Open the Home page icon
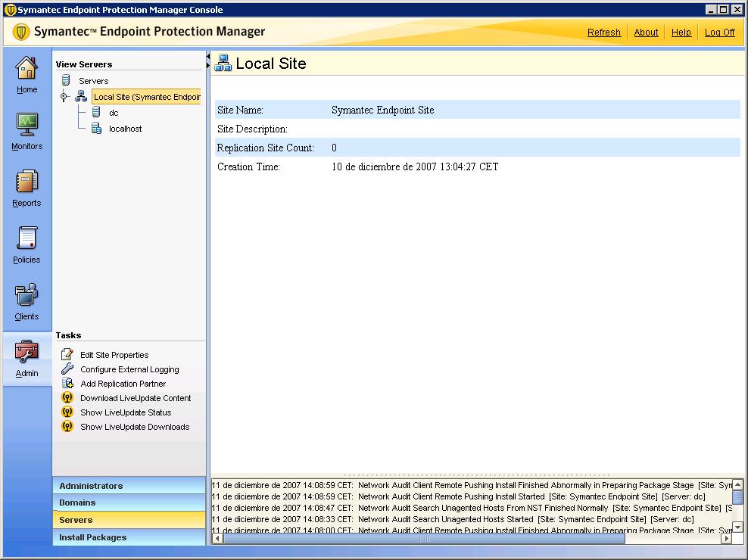The image size is (748, 560). [26, 72]
